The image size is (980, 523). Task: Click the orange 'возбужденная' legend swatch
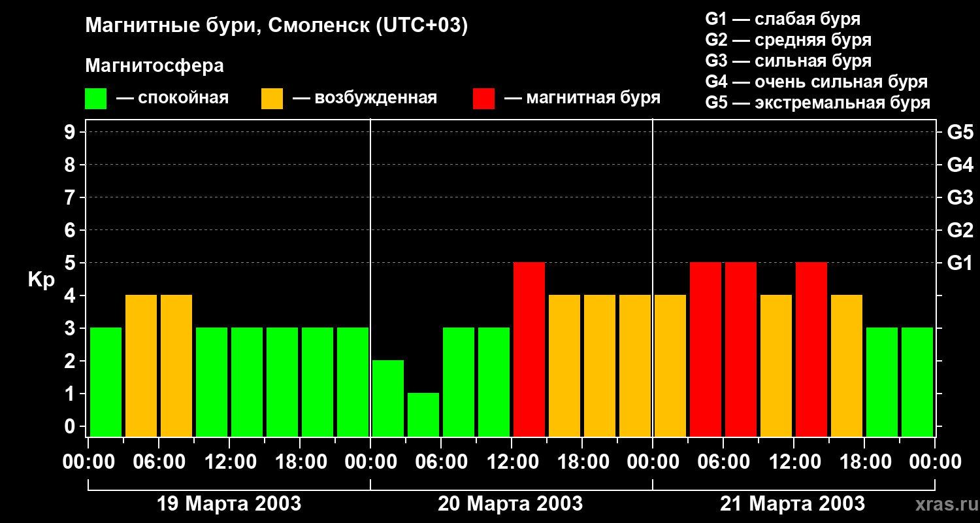[272, 99]
